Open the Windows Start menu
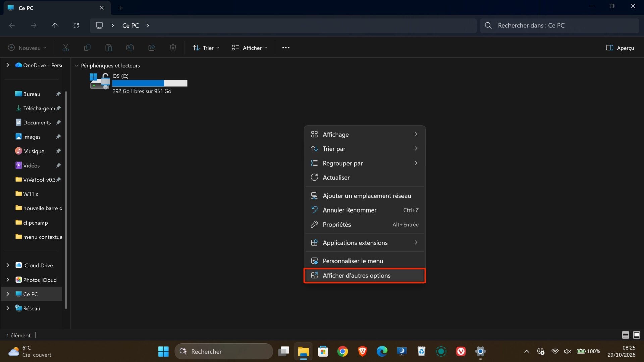Image resolution: width=644 pixels, height=362 pixels. 163,351
